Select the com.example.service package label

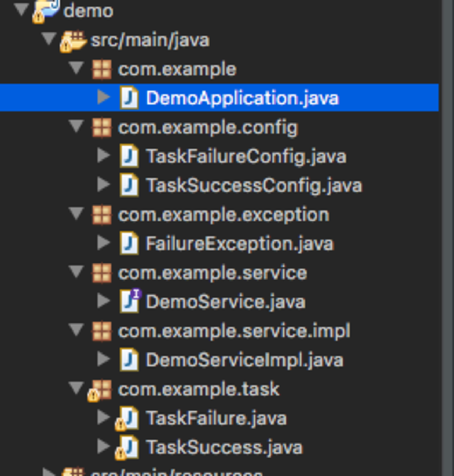point(212,273)
